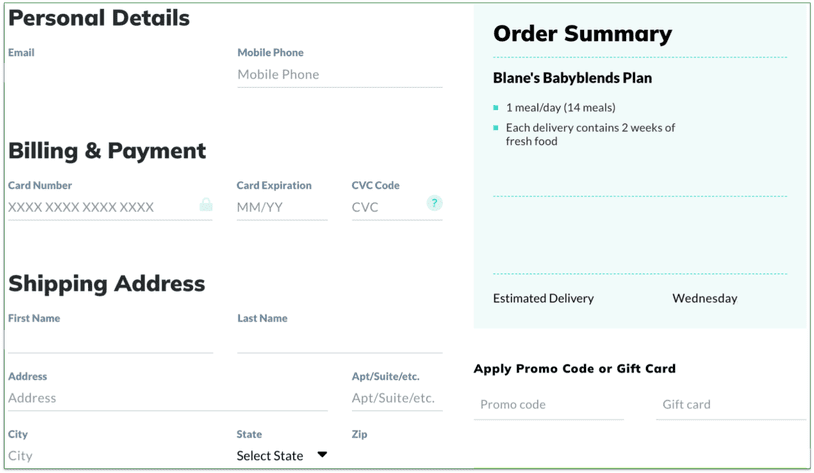Screen dimensions: 814x473
Task: Select the Gift card input field
Action: [x=730, y=405]
